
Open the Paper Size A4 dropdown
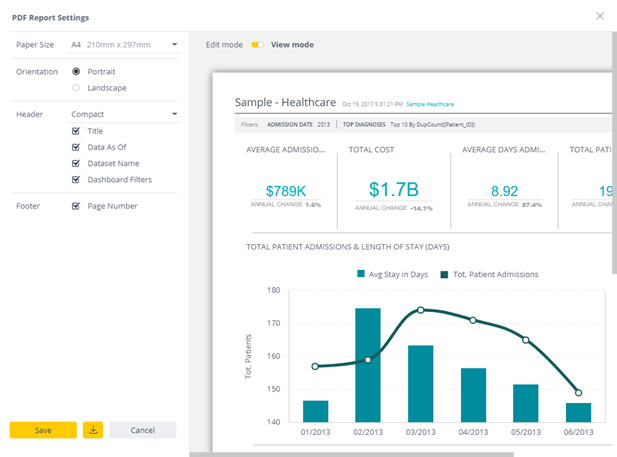tap(124, 45)
